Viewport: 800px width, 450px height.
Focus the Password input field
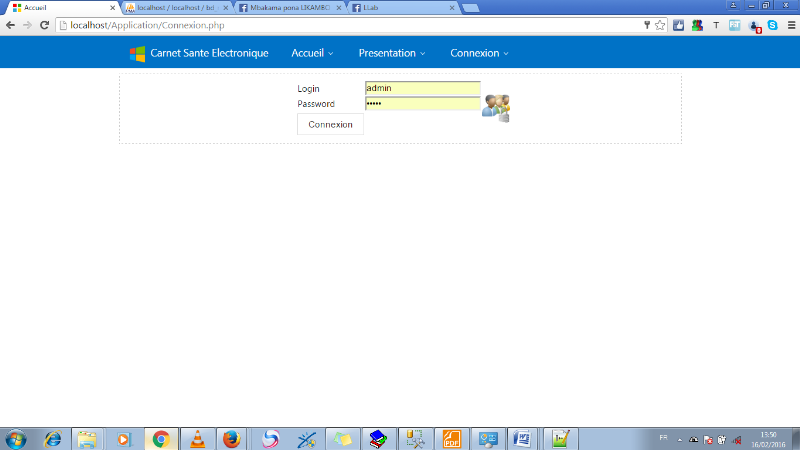422,104
